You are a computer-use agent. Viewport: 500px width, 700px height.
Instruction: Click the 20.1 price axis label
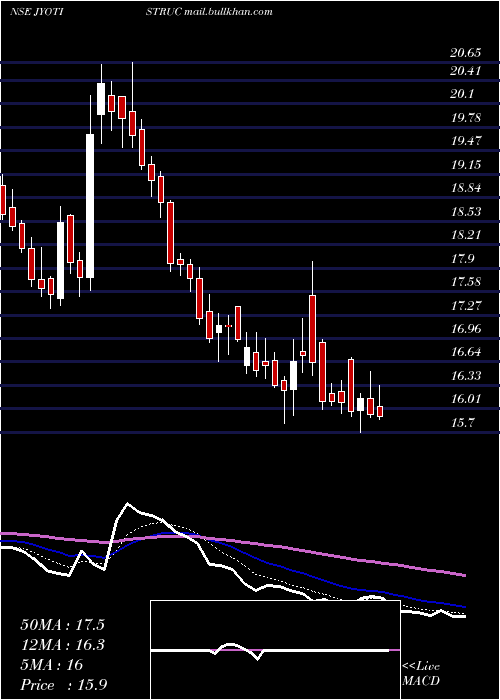[x=462, y=94]
